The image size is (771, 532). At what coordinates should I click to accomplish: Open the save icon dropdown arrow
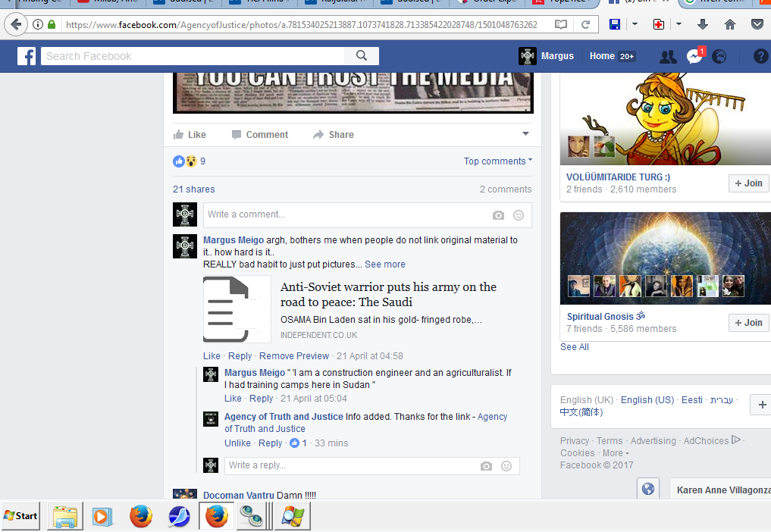click(635, 24)
